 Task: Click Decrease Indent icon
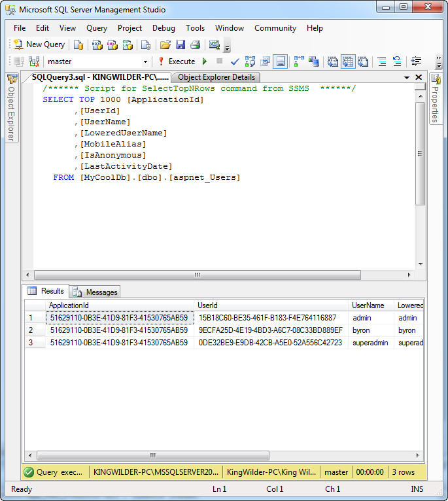pos(416,61)
